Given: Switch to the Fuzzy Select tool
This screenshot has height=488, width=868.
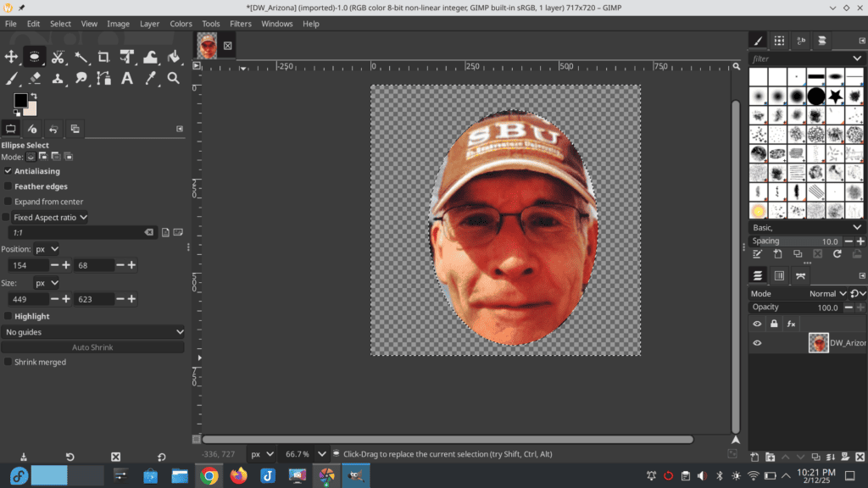Looking at the screenshot, I should 81,56.
